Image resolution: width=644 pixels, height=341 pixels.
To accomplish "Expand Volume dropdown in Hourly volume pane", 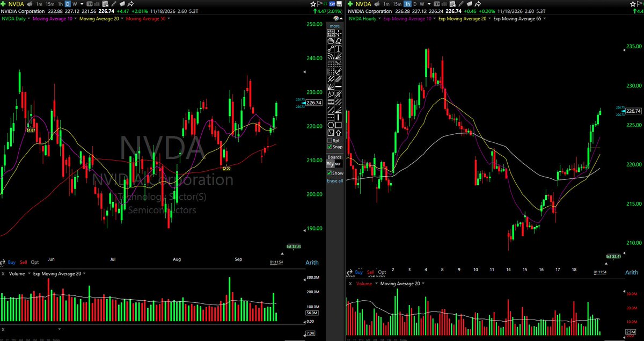I will [x=377, y=284].
